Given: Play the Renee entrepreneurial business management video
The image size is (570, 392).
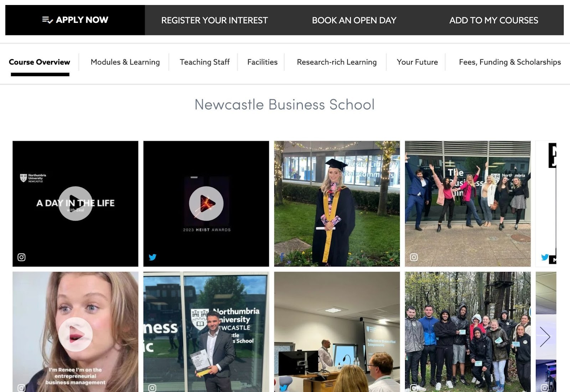Looking at the screenshot, I should [x=75, y=334].
